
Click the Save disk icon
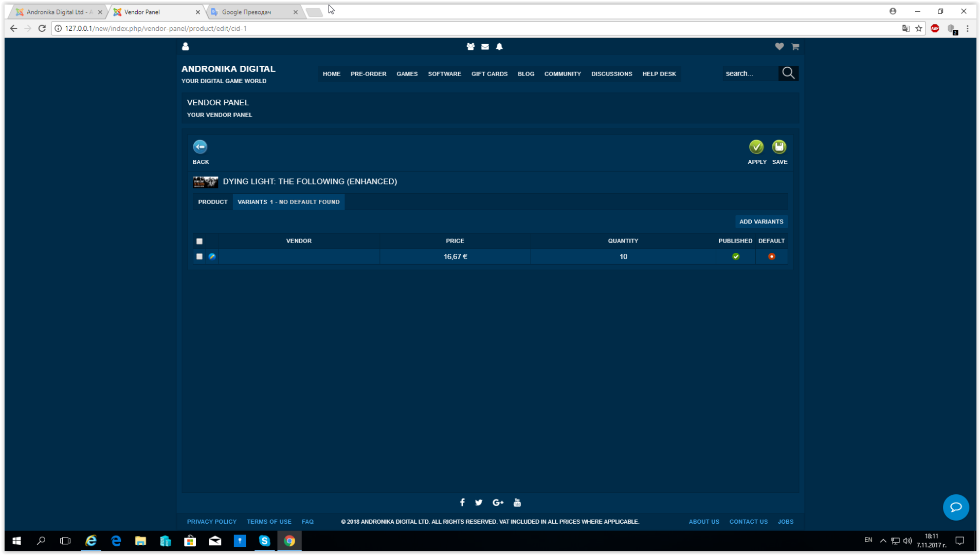pos(779,147)
